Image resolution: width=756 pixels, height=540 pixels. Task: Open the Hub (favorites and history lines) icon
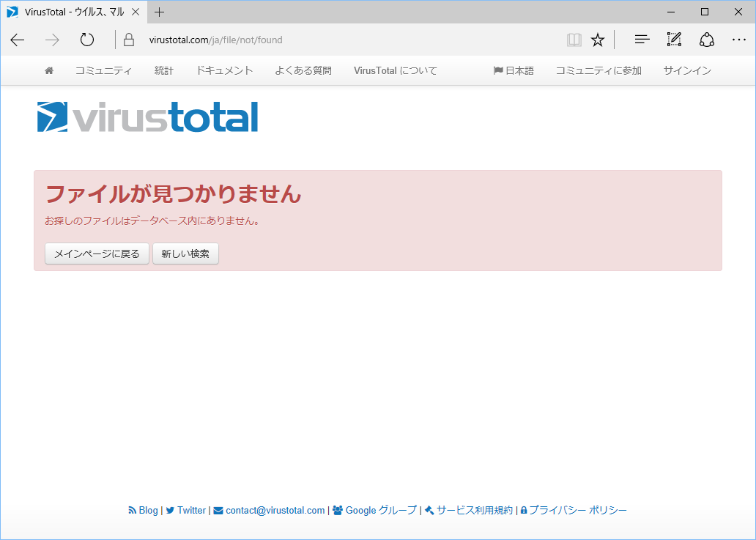coord(642,40)
